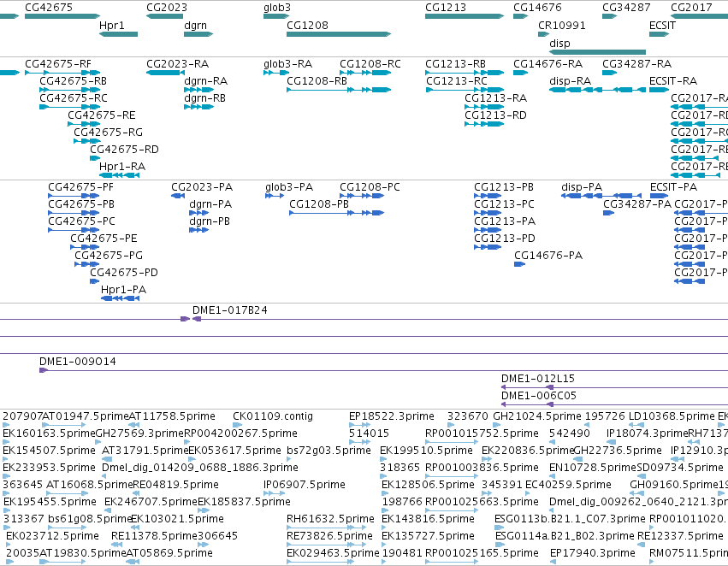Click the Hpr1 gene glyph
Viewport: 728px width, 566px height.
[x=118, y=34]
